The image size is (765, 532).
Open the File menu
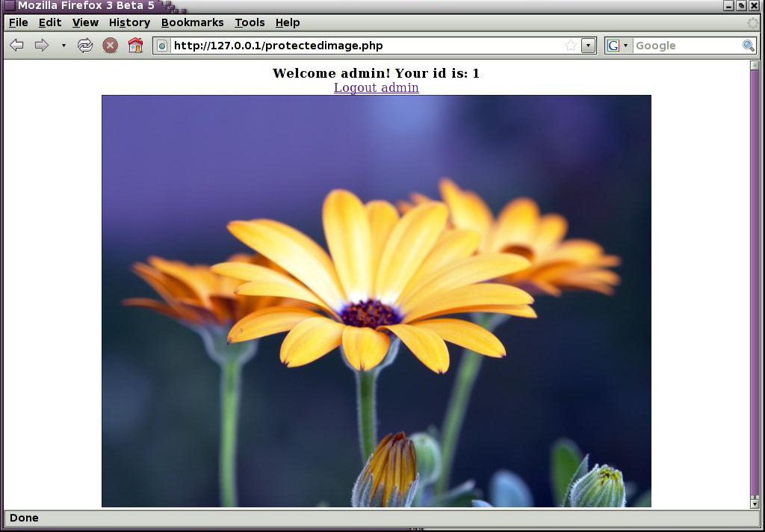tap(19, 22)
